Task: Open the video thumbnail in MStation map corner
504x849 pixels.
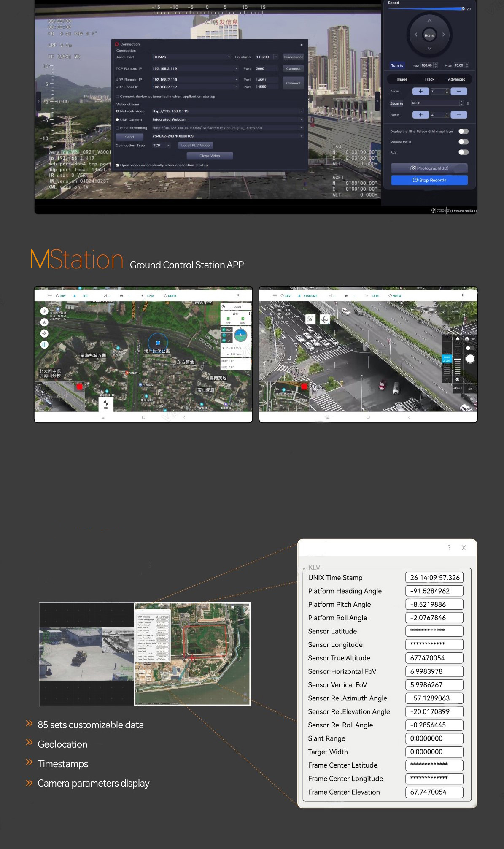Action: click(x=59, y=397)
